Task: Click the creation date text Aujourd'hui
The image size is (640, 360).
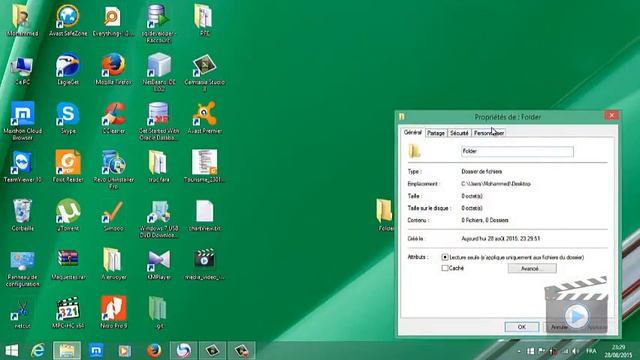Action: [x=501, y=239]
